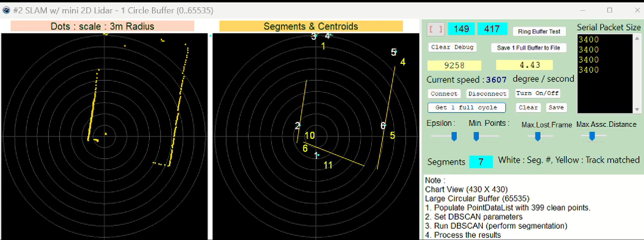This screenshot has height=240, width=644.
Task: Click the first 3400 entry in packet list
Action: pyautogui.click(x=589, y=40)
